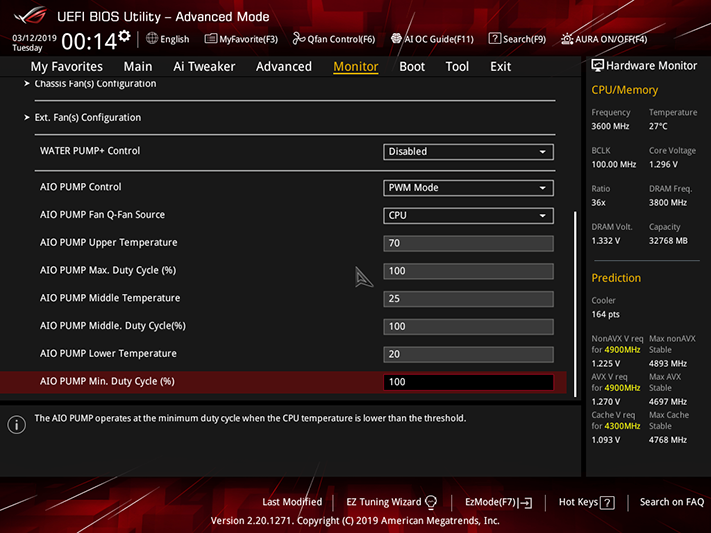Screen dimensions: 711x533
Task: Open time settings via gear icon
Action: click(x=124, y=36)
